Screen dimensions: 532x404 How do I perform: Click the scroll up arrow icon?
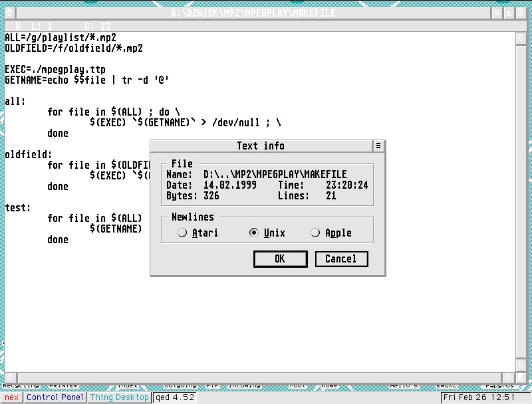(521, 38)
